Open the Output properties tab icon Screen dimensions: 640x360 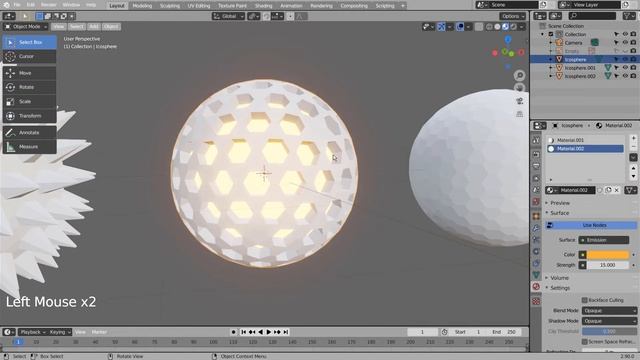536,167
